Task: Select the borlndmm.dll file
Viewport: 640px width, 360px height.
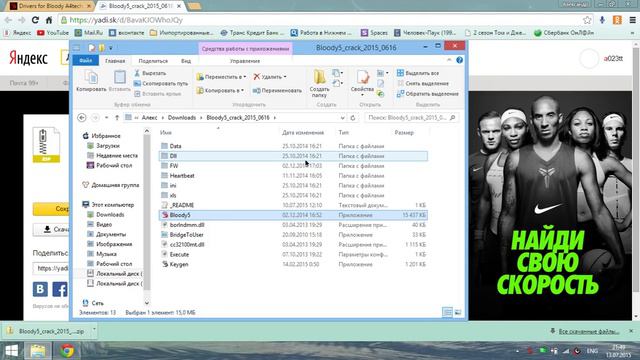Action: tap(293, 225)
